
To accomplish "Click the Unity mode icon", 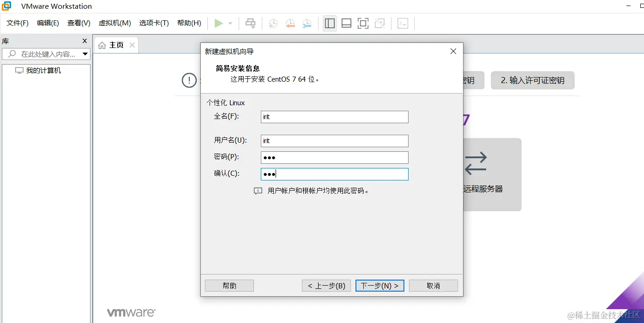I will pos(380,23).
